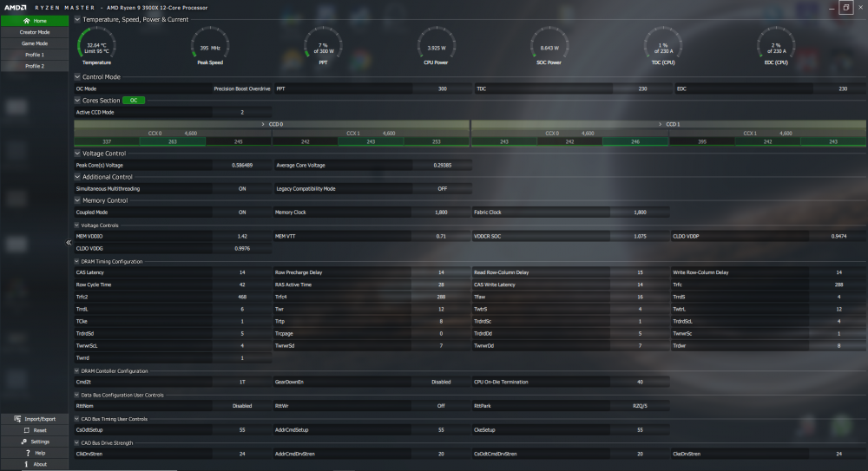The image size is (868, 471).
Task: Click the EDC (CPU) gauge dial
Action: (775, 45)
